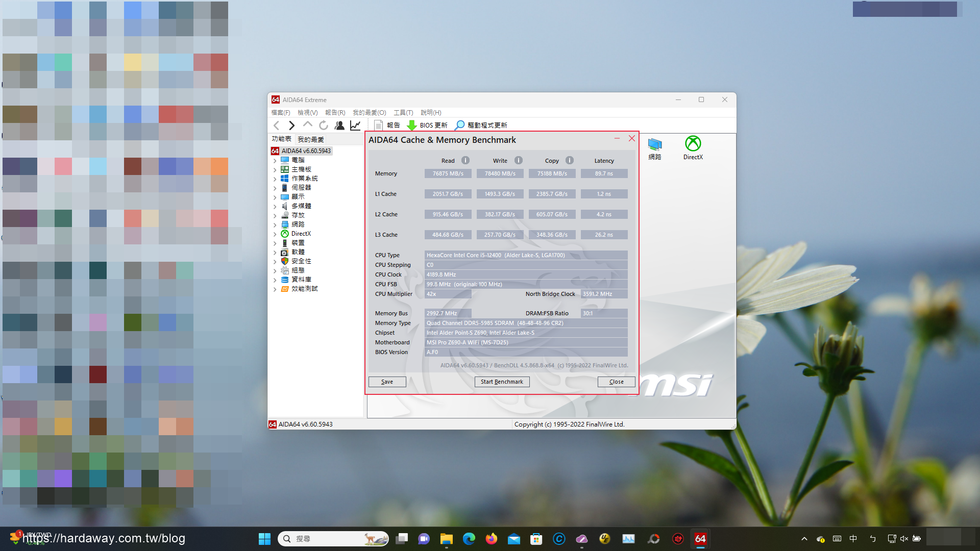Open 工具(T) menu

(403, 112)
